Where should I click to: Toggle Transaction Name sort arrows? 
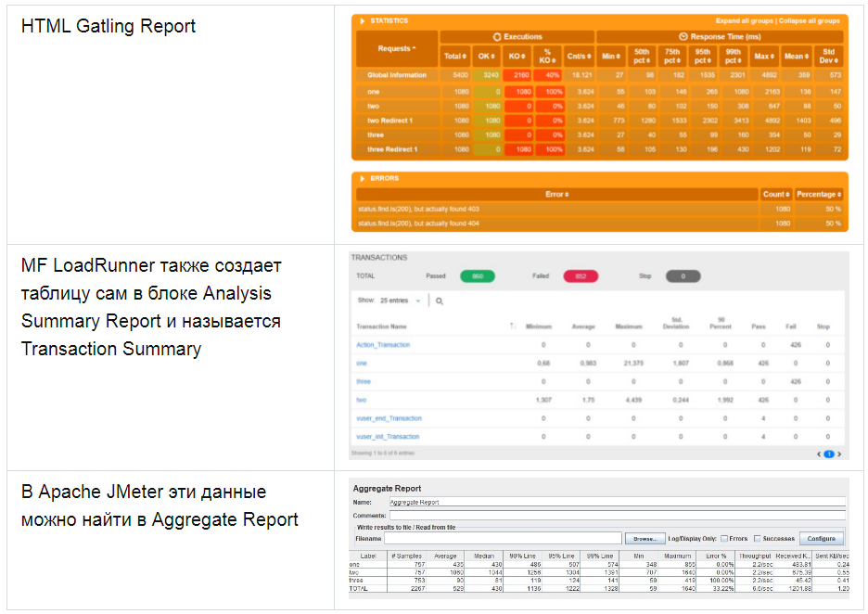click(513, 326)
